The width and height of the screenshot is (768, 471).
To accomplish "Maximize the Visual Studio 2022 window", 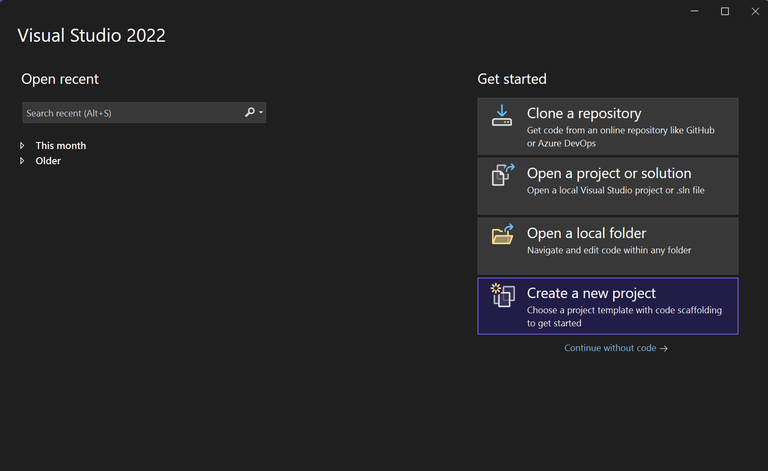I will pos(725,11).
